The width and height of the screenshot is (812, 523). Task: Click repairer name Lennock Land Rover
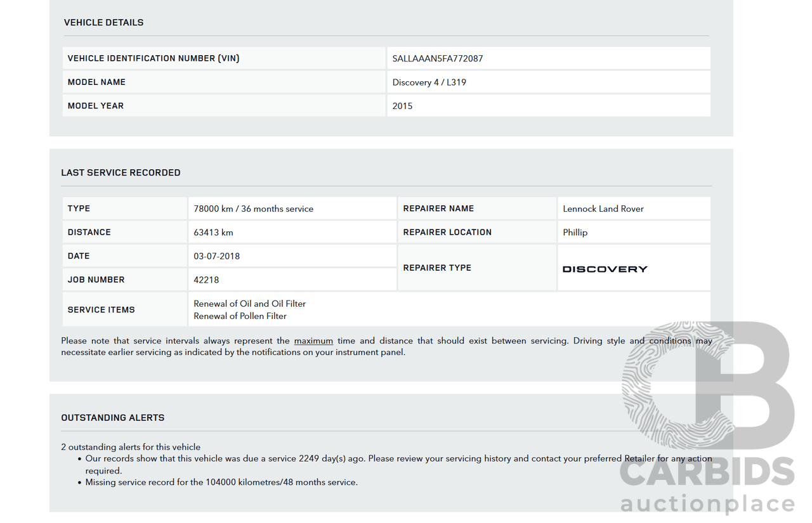click(x=603, y=209)
